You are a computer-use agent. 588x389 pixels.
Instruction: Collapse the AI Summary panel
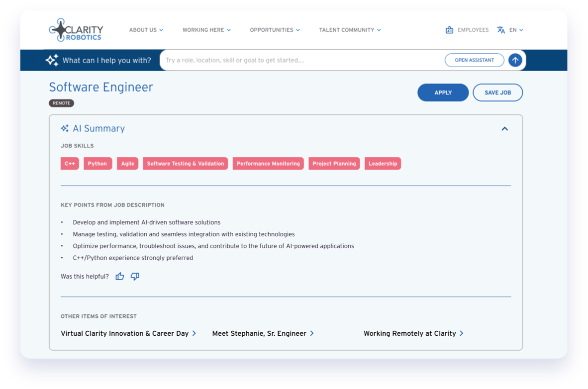[x=505, y=129]
